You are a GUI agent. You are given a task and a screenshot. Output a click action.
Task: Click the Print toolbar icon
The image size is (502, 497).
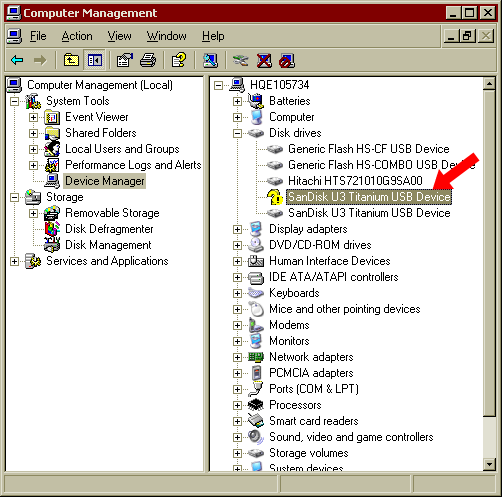click(x=148, y=60)
